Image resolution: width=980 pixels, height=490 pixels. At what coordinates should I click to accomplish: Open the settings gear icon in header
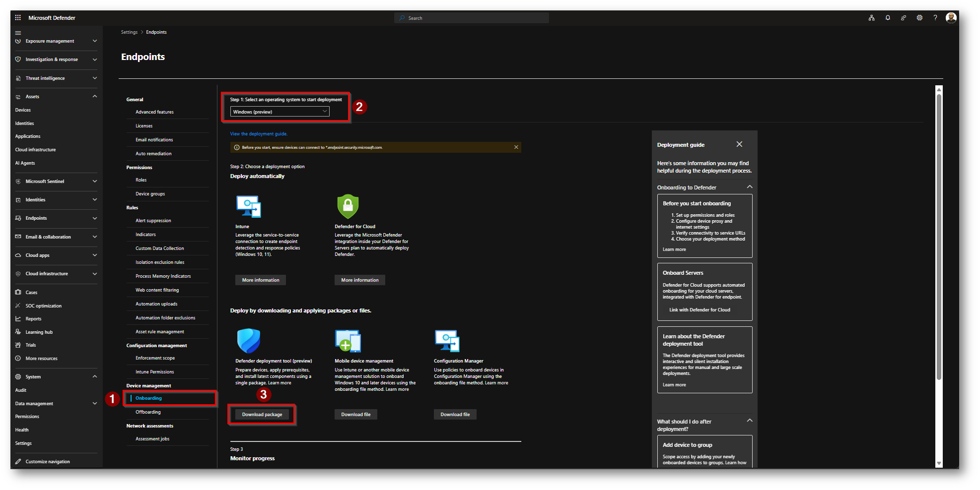pos(919,18)
